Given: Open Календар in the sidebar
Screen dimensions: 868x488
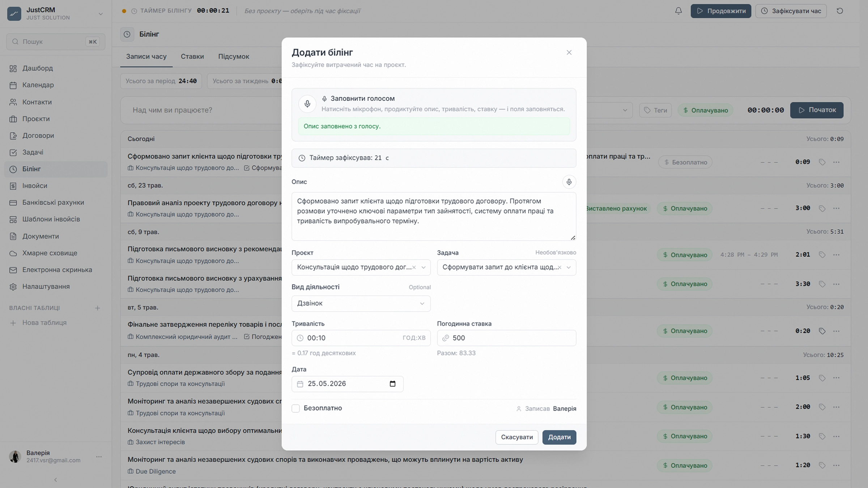Looking at the screenshot, I should [56, 85].
